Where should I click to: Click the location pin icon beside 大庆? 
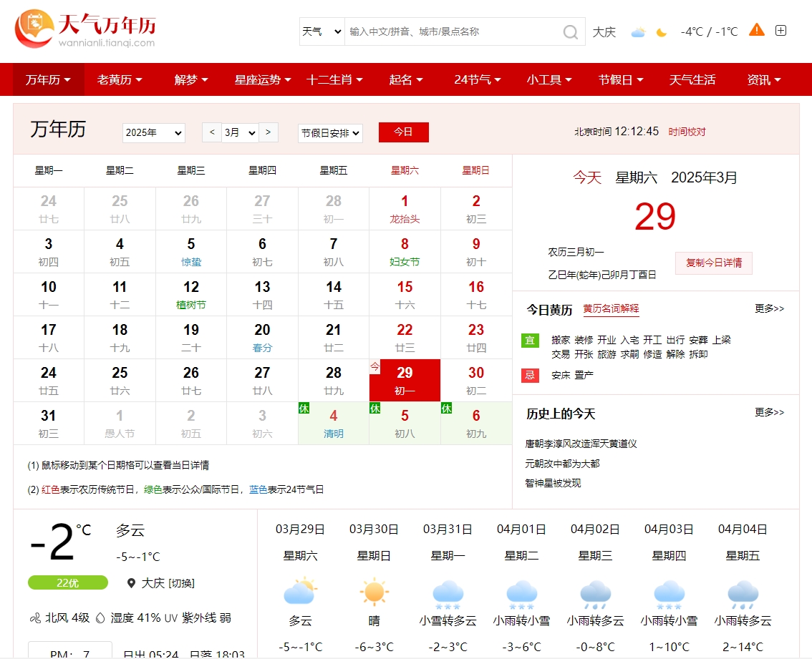click(131, 583)
